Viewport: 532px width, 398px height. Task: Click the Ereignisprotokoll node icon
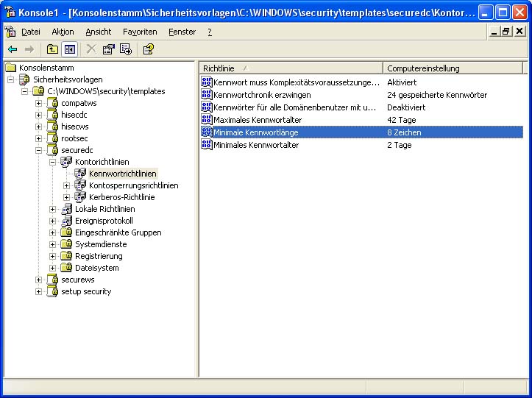point(66,221)
